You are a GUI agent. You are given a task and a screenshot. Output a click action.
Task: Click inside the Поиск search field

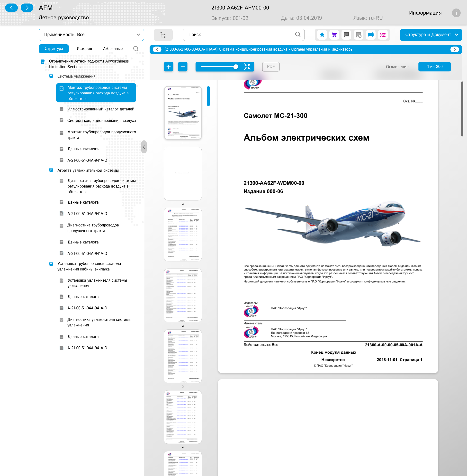coord(243,35)
